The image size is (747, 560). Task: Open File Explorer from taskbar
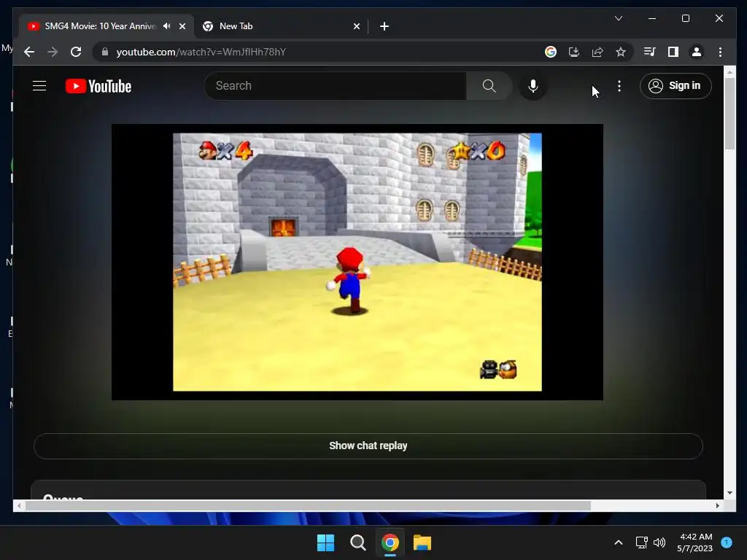click(422, 542)
